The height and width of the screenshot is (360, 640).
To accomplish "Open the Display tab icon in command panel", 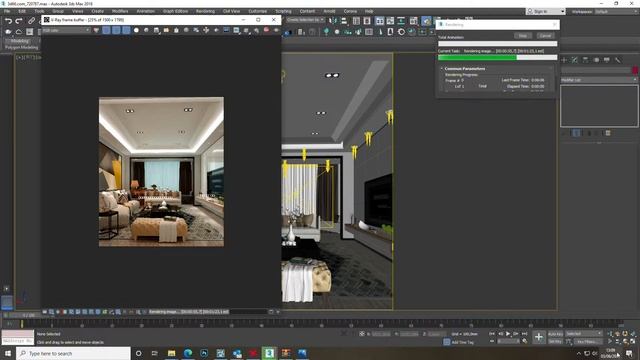I will click(x=607, y=60).
